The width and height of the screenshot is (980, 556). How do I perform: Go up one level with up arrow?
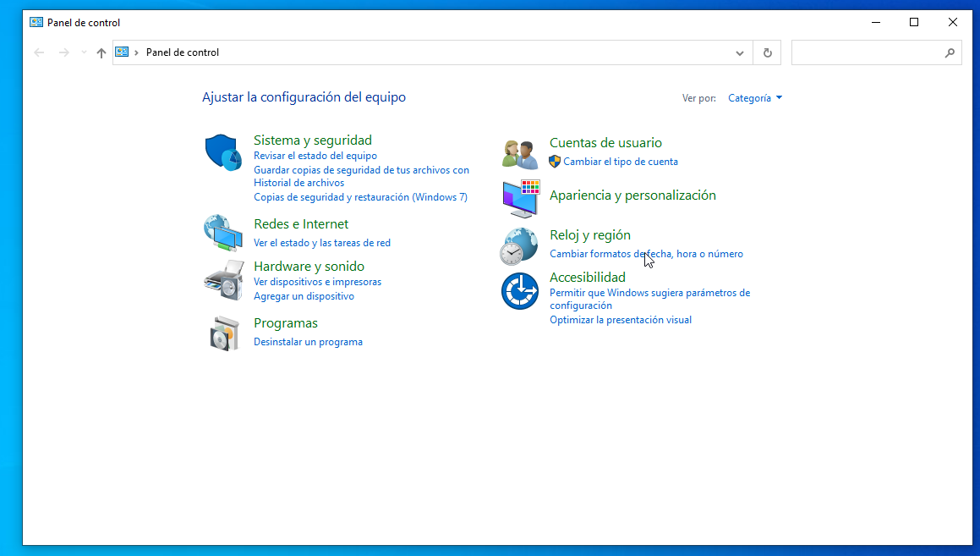point(101,53)
